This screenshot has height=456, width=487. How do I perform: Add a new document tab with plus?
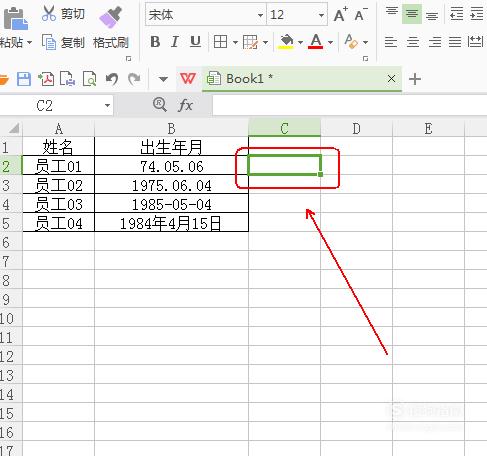coord(415,79)
